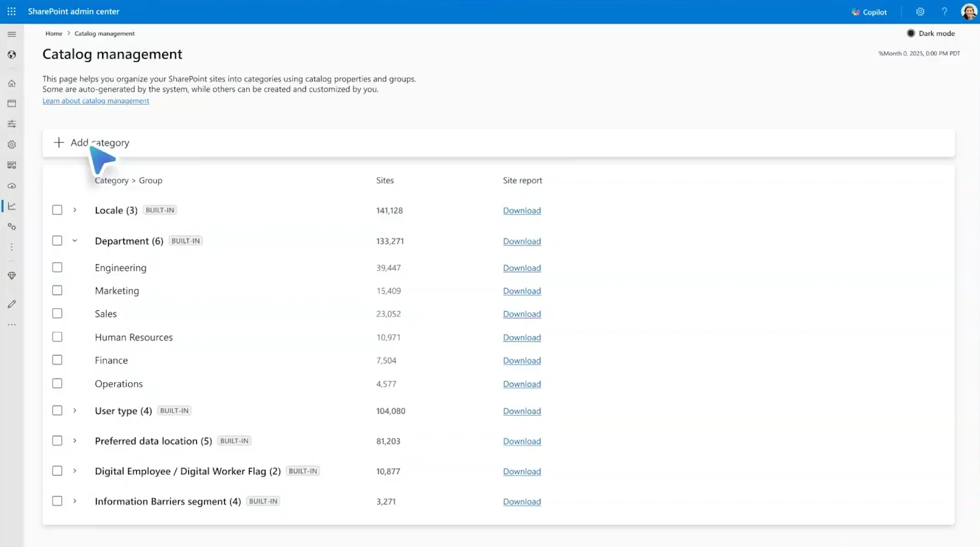Check the Locale category checkbox
This screenshot has width=980, height=547.
coord(57,210)
